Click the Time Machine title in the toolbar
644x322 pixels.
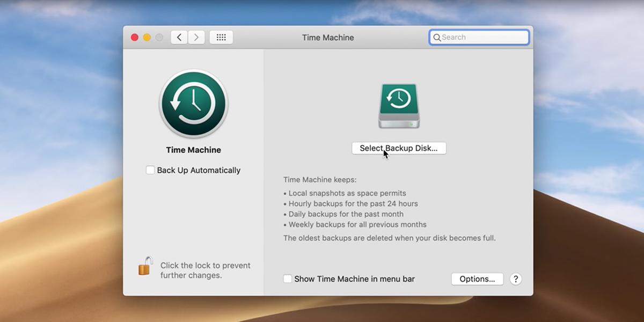pos(328,37)
